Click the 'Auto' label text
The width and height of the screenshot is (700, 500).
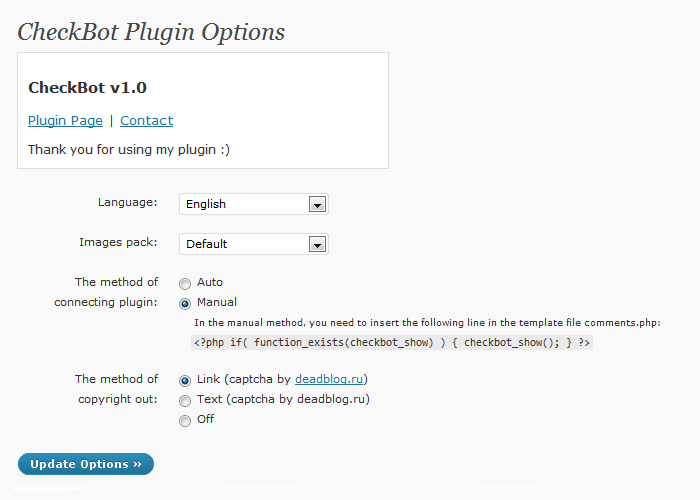coord(210,282)
